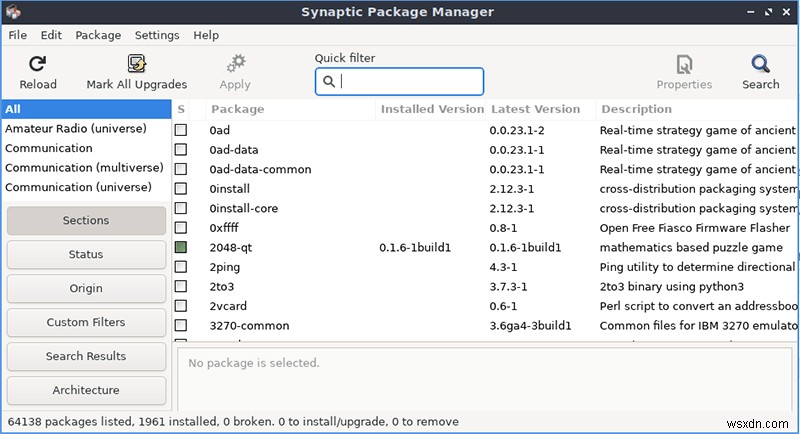Toggle the status checkbox for 0ad-data
Viewport: 800px width, 434px height.
click(181, 149)
